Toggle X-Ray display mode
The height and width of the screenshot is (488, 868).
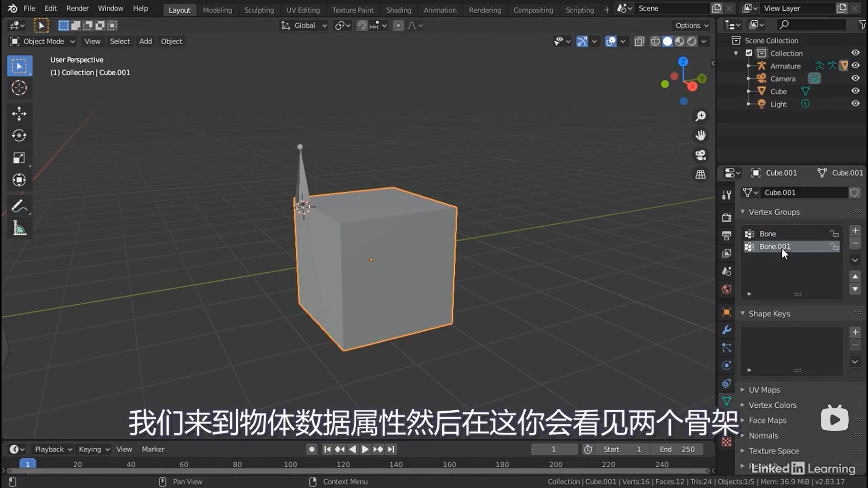[639, 42]
